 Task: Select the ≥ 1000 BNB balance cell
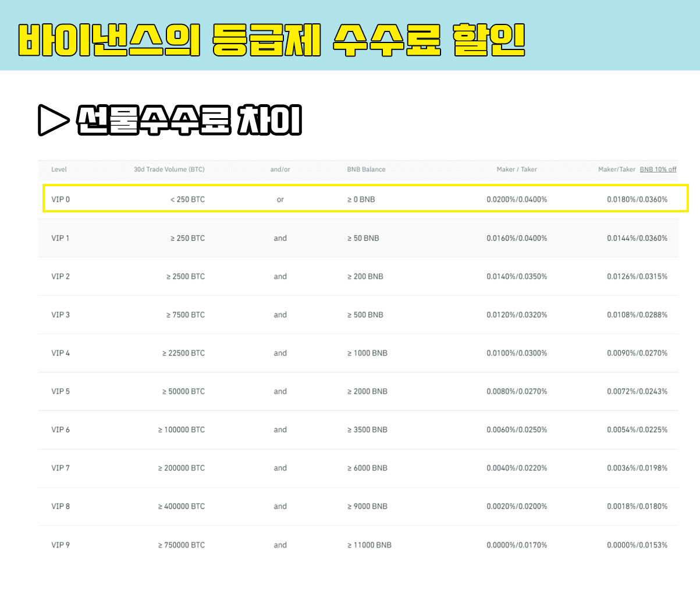click(x=367, y=353)
